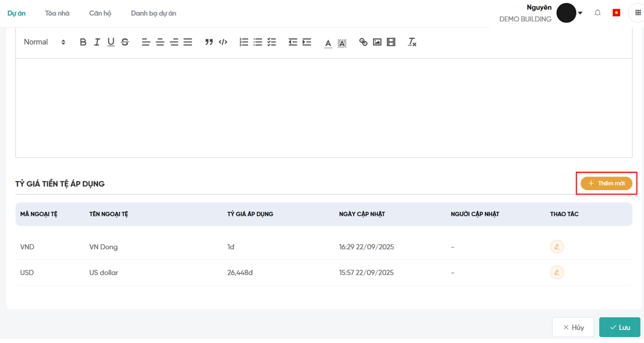Insert a video into editor
The height and width of the screenshot is (343, 644).
[x=391, y=42]
